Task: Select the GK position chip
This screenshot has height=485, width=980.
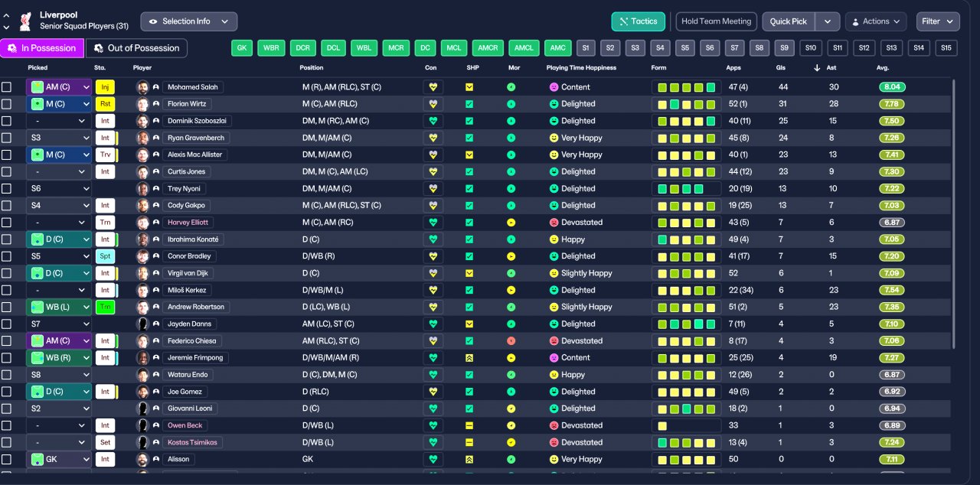Action: coord(242,48)
